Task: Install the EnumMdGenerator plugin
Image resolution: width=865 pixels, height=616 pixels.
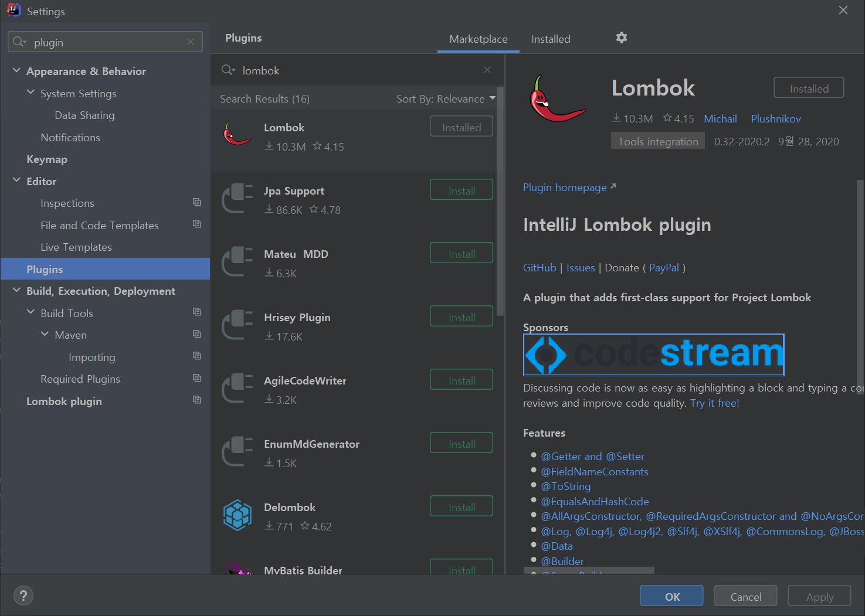Action: [462, 443]
